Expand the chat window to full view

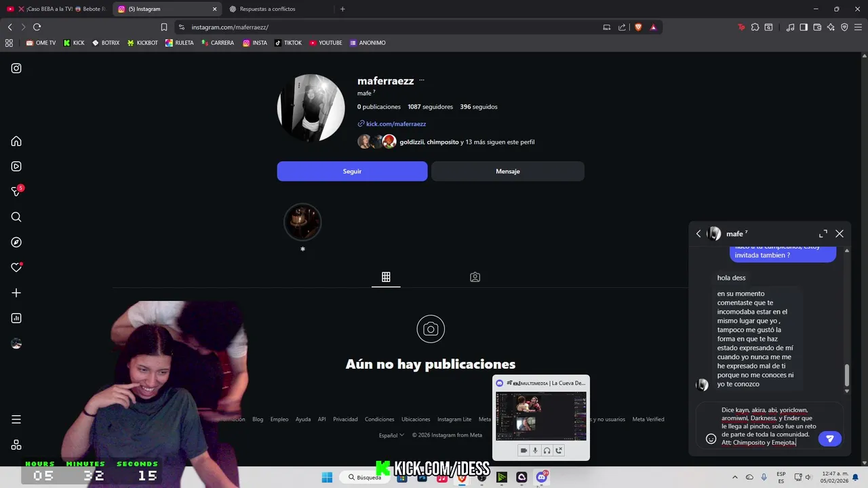tap(823, 233)
